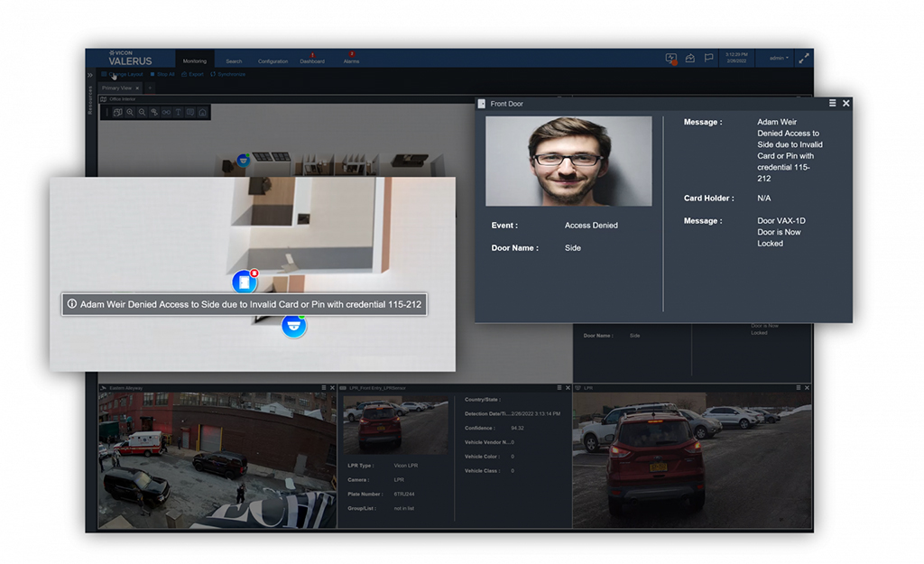The image size is (924, 564).
Task: Click the map zoom in icon
Action: tap(131, 113)
